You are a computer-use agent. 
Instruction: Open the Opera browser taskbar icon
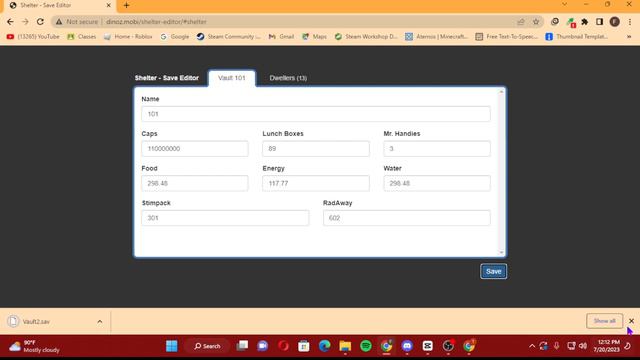click(x=283, y=346)
